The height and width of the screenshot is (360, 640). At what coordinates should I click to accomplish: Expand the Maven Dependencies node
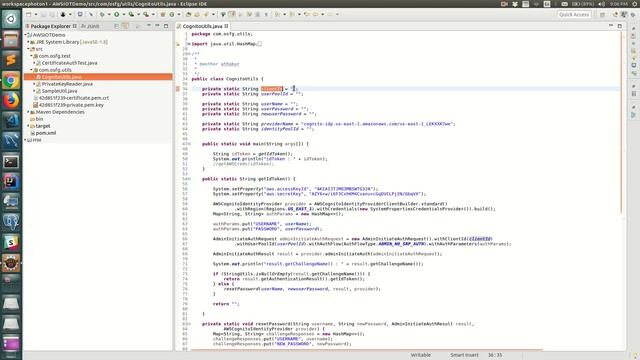(28, 112)
